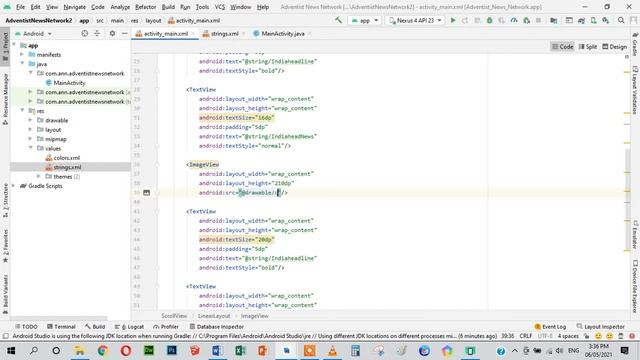Expand the themes folder
The height and width of the screenshot is (360, 640).
(x=38, y=176)
